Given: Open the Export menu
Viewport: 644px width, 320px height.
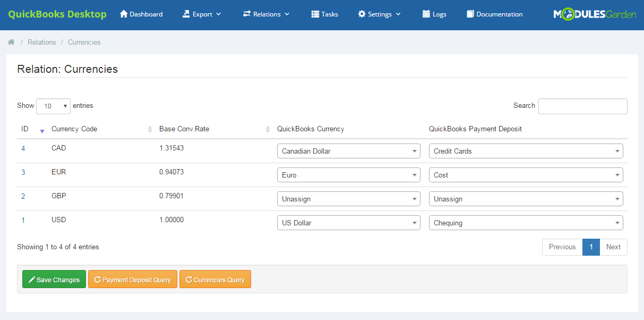Looking at the screenshot, I should 202,14.
